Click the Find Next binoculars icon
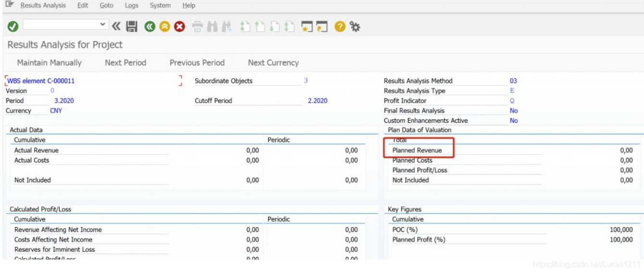This screenshot has width=644, height=273. coord(227,27)
